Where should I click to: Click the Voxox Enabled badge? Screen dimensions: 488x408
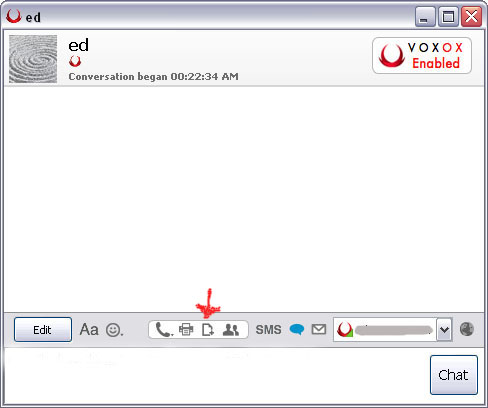pyautogui.click(x=422, y=55)
